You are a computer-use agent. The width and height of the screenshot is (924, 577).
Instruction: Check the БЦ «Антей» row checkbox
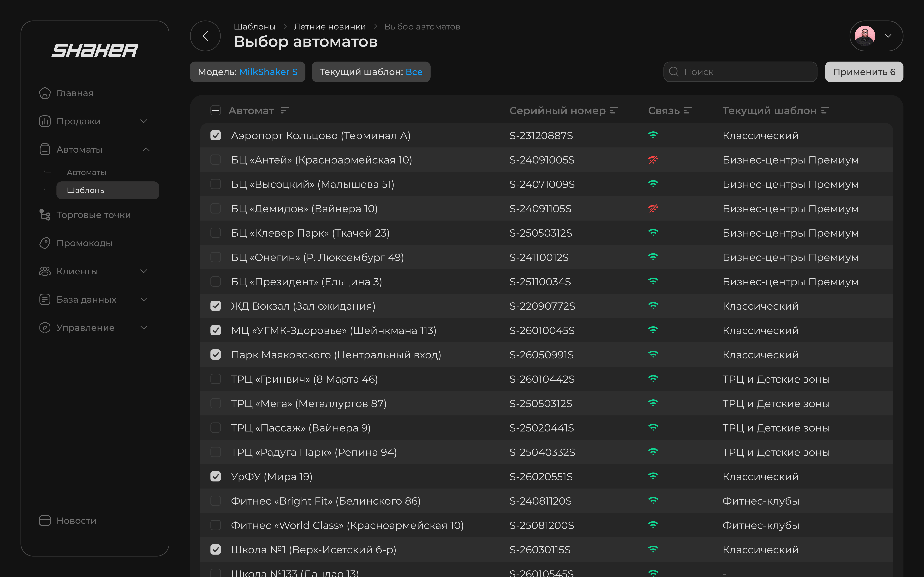click(216, 160)
